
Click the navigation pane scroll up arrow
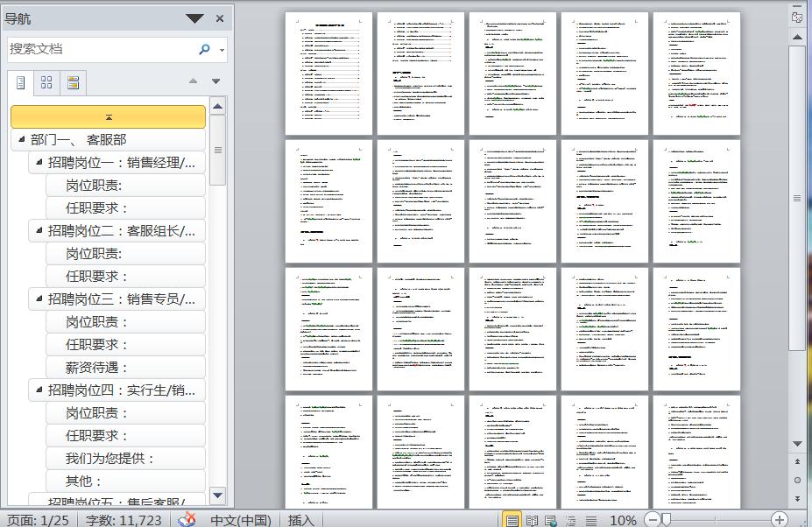pyautogui.click(x=218, y=106)
